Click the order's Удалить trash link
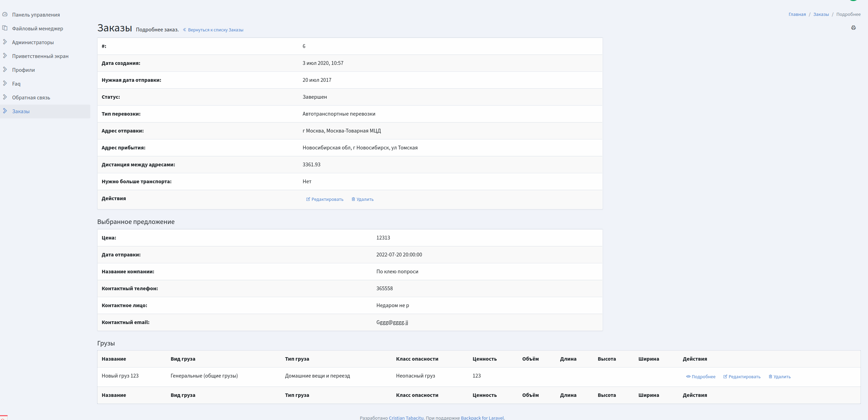This screenshot has width=868, height=420. point(363,199)
